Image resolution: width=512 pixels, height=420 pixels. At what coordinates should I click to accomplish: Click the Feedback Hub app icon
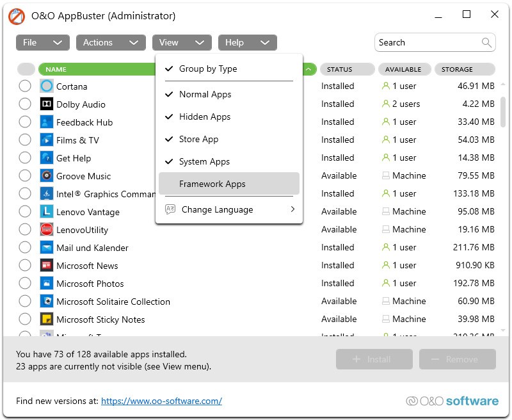[47, 122]
